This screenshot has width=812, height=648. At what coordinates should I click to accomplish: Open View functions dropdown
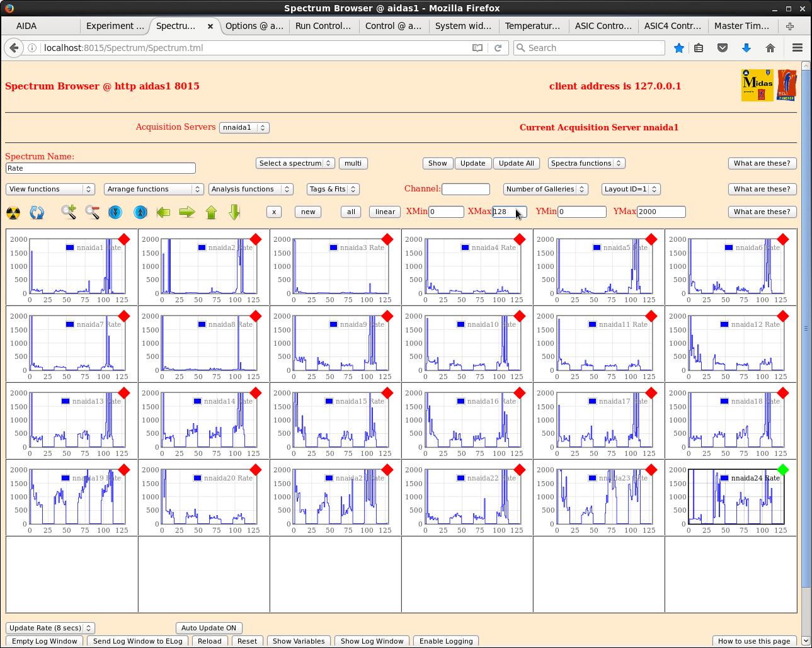[50, 189]
